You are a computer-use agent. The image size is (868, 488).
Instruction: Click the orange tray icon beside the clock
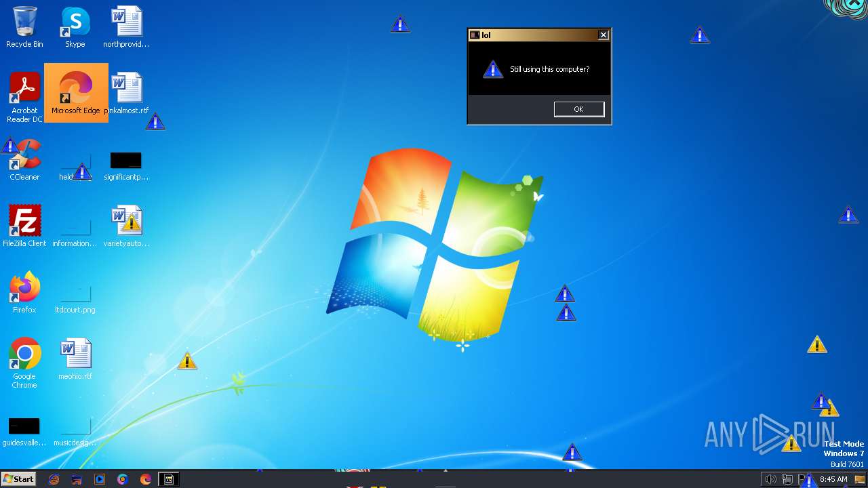tap(859, 479)
